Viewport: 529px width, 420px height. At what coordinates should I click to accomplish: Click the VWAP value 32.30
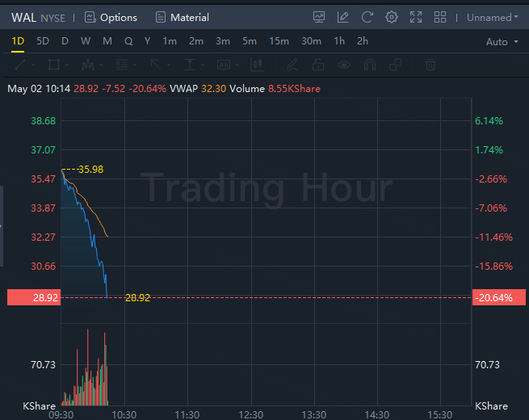213,89
